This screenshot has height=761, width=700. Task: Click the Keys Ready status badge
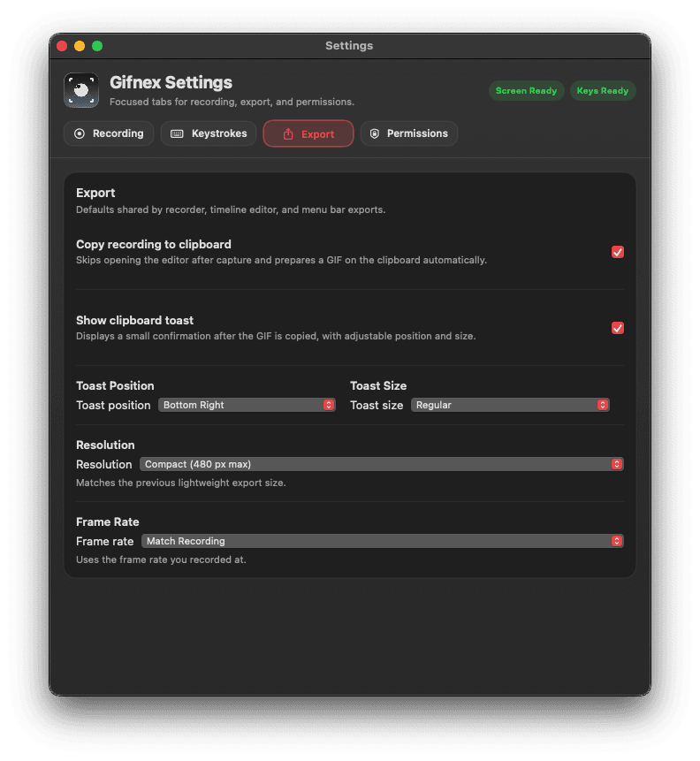(603, 91)
